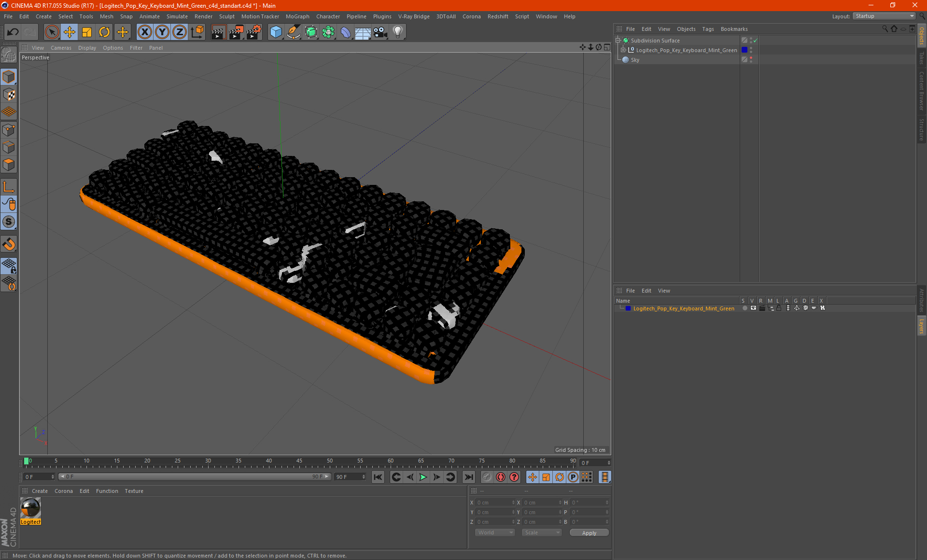Open the Light object tool
This screenshot has height=560, width=927.
point(397,32)
